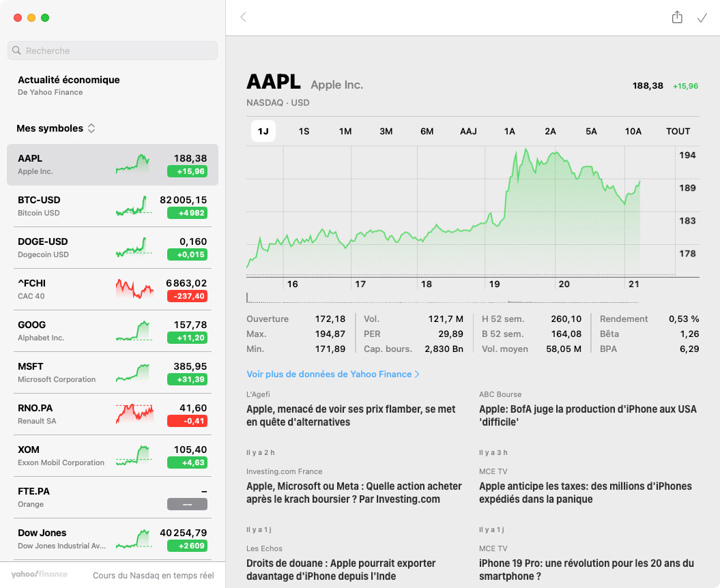The width and height of the screenshot is (720, 588).
Task: Click the Cap. bours. value 2,830 Bn
Action: [x=444, y=349]
